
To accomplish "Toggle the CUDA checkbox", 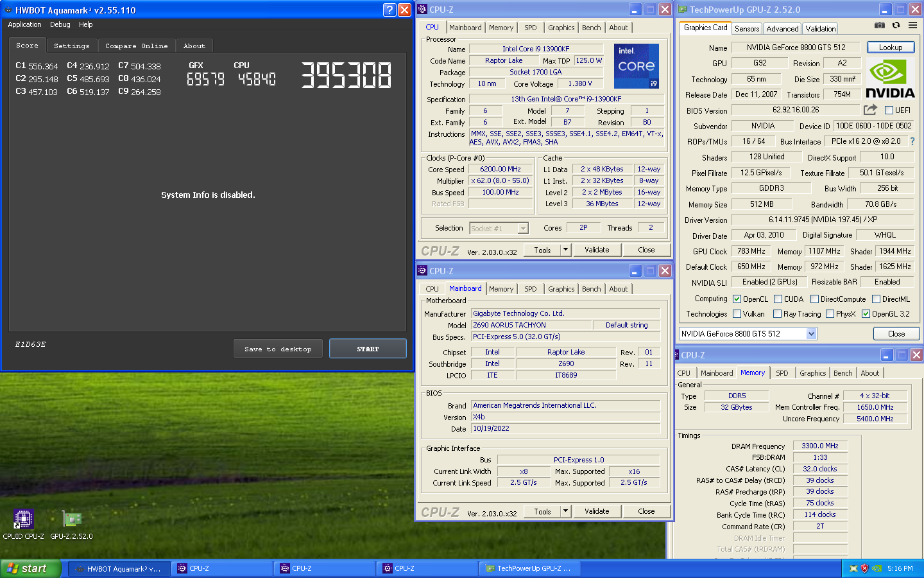I will pos(778,299).
